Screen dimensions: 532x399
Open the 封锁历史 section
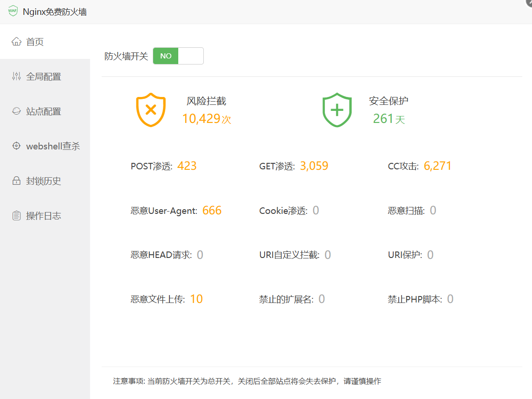(x=44, y=181)
